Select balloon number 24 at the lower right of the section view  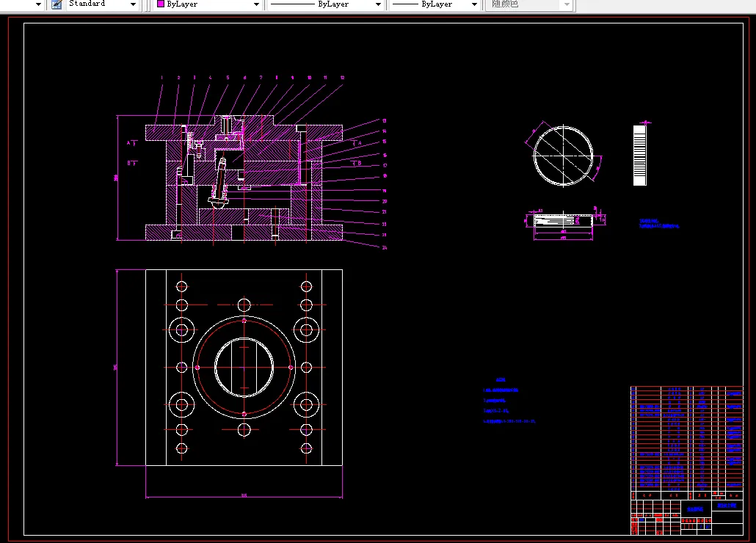[x=385, y=247]
